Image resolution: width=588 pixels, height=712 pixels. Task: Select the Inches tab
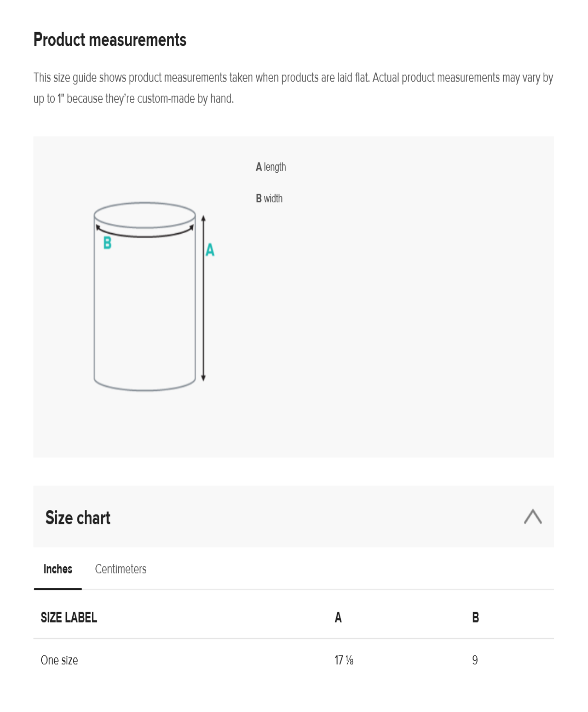tap(58, 569)
